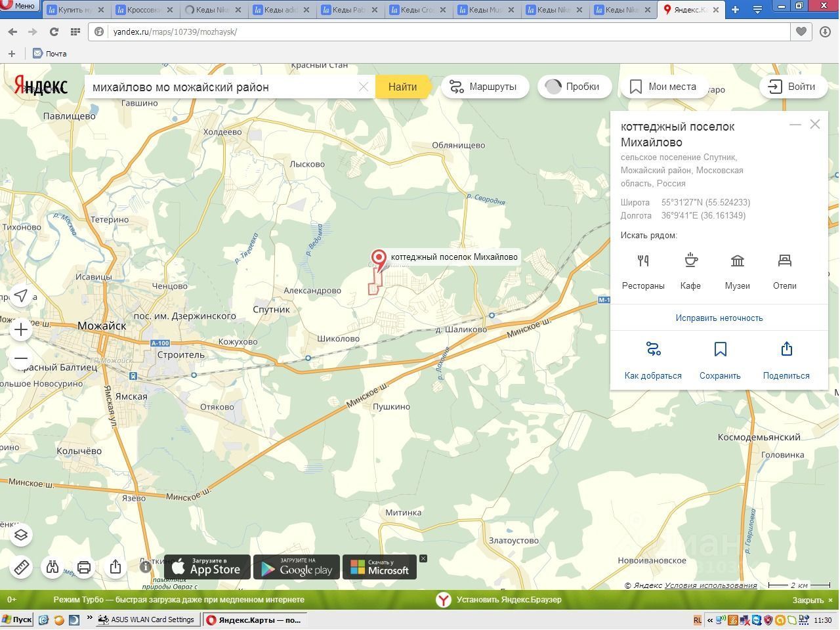This screenshot has height=630, width=840.
Task: Click Как добраться directions button
Action: tap(653, 360)
